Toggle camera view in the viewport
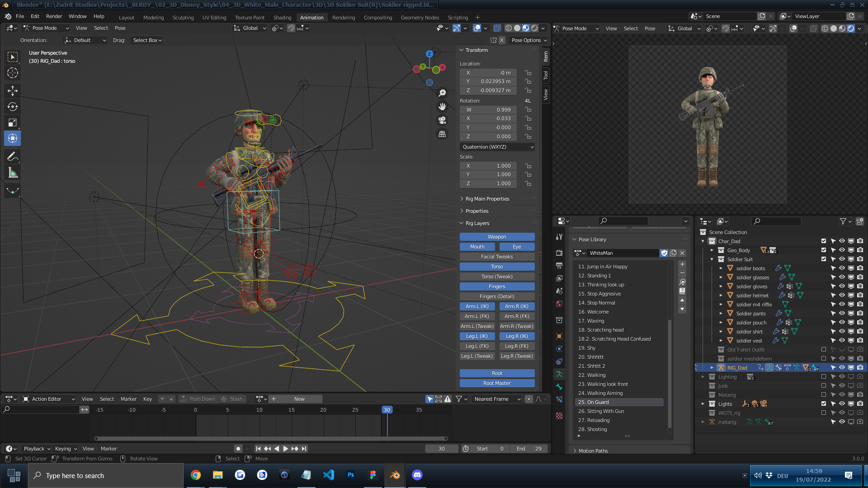The width and height of the screenshot is (868, 488). point(442,120)
